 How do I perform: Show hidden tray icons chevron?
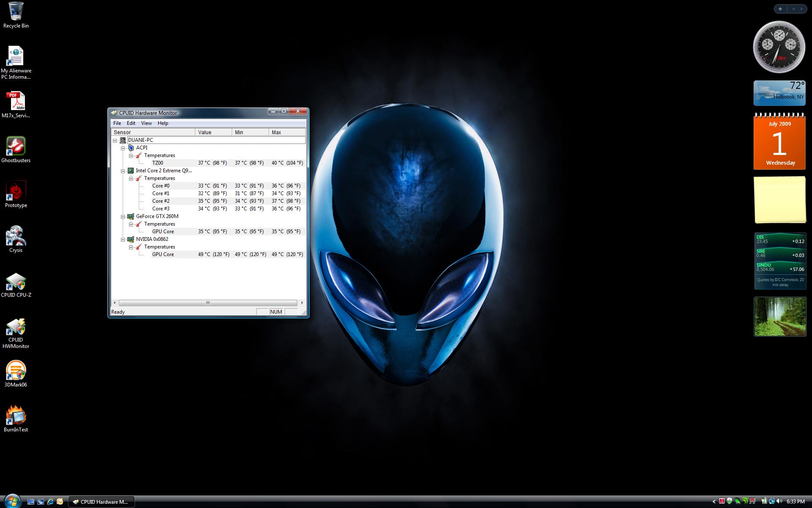(x=714, y=502)
